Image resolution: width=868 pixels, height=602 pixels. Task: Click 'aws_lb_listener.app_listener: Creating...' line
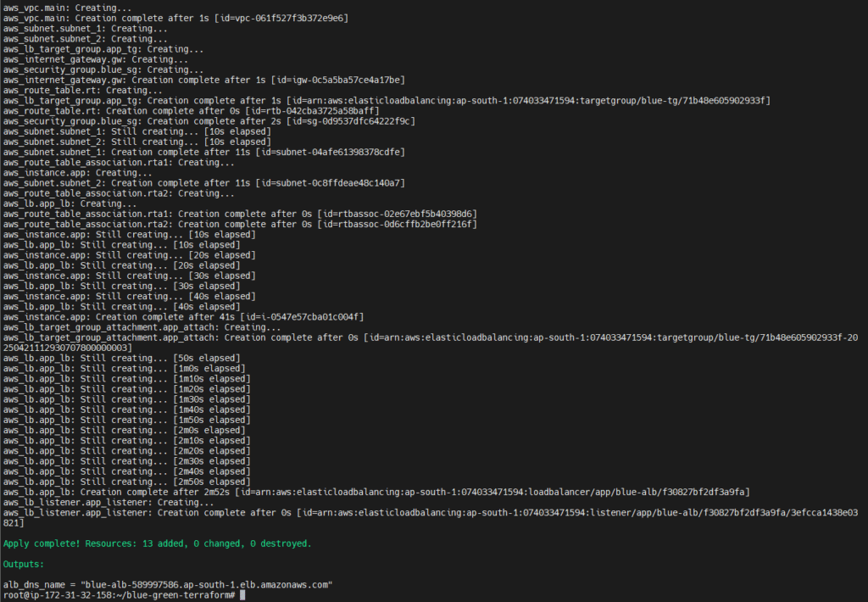(x=108, y=503)
